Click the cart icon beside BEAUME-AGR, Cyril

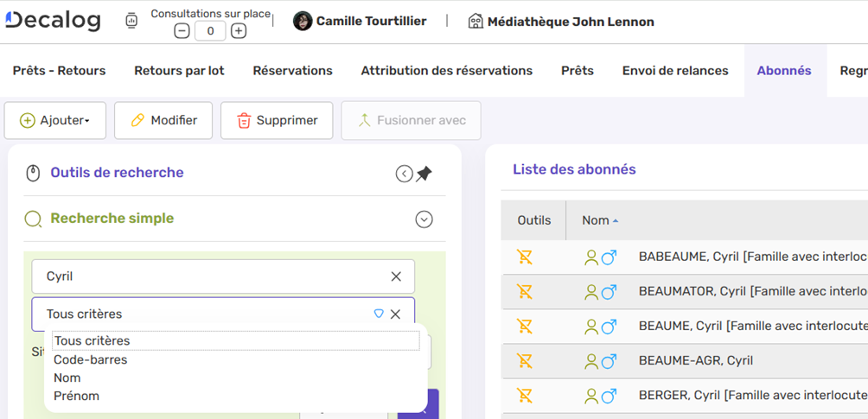click(x=524, y=360)
